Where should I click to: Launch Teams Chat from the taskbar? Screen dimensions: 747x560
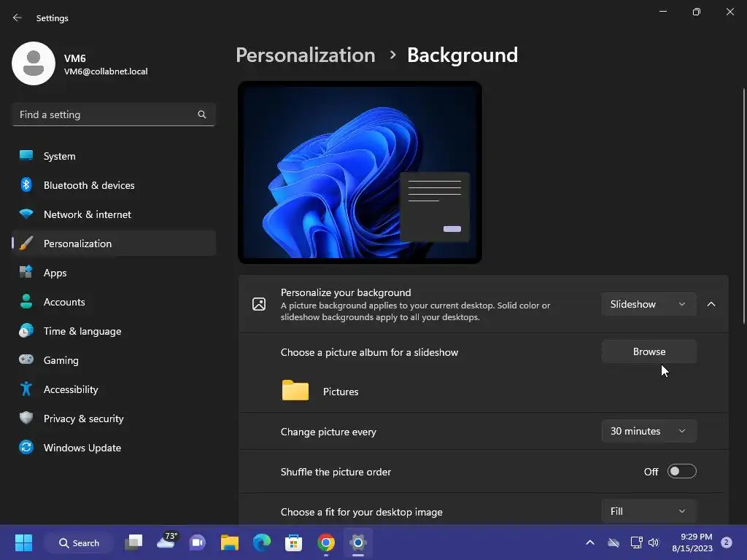click(197, 542)
